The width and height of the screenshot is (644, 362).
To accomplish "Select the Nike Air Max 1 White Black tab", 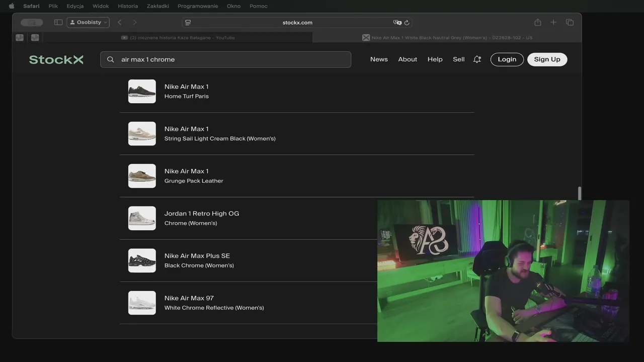I will (447, 38).
